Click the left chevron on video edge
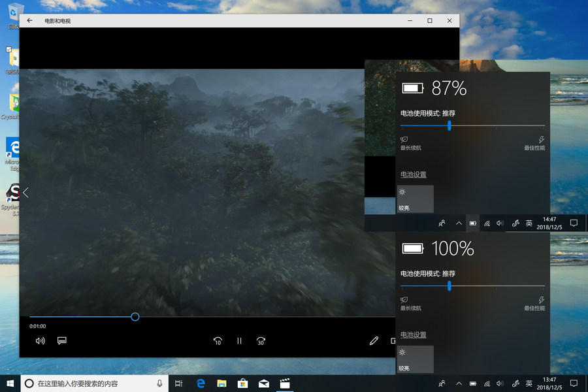588x392 pixels. pos(26,193)
